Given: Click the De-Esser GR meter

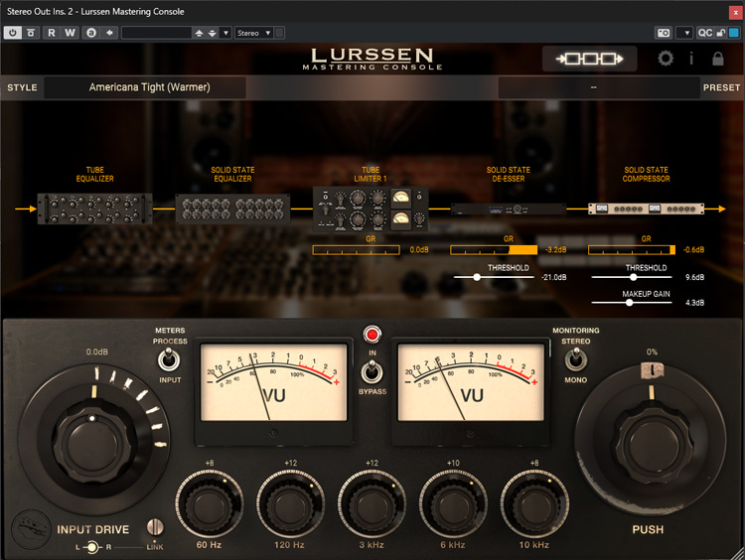Looking at the screenshot, I should coord(494,250).
